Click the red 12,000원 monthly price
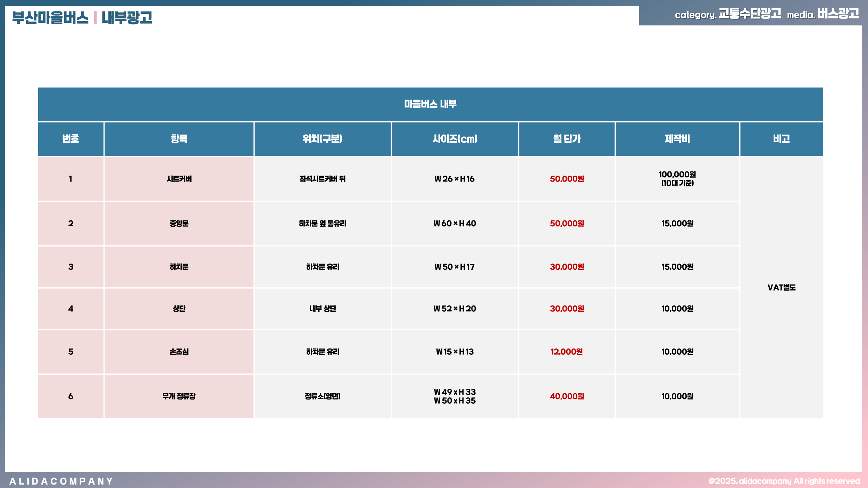This screenshot has width=868, height=488. click(567, 352)
